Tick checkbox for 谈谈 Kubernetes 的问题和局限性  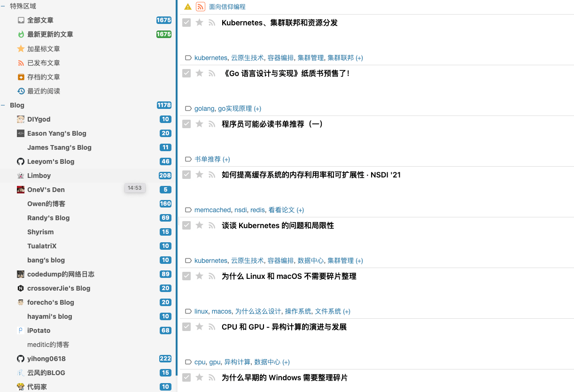(x=186, y=225)
